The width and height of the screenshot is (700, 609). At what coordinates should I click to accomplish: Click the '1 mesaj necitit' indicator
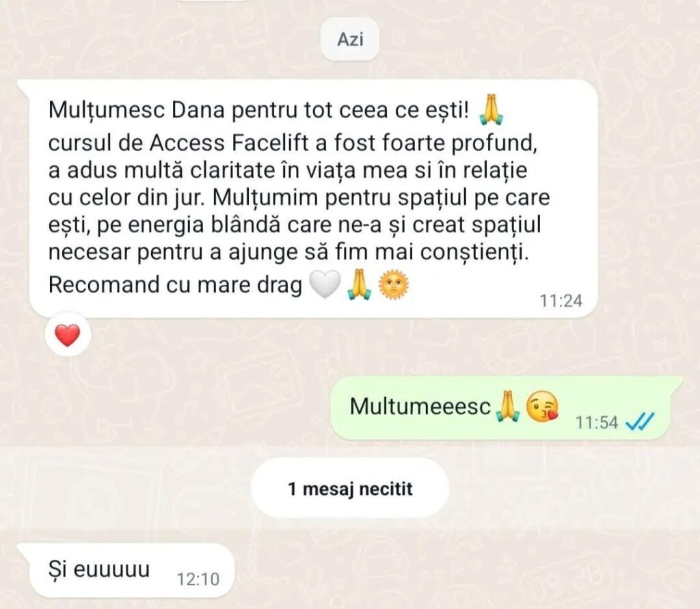click(x=350, y=489)
